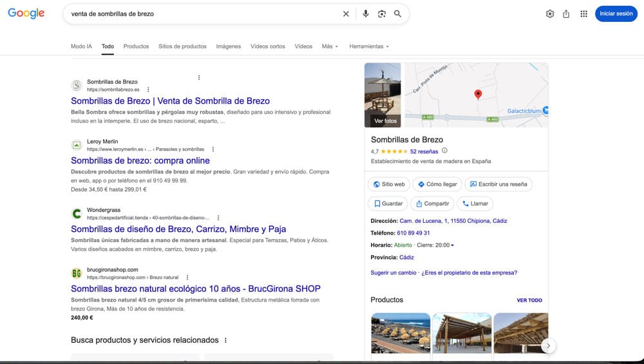The image size is (644, 364).
Task: Click the Leroy Merlin favicon
Action: point(77,145)
